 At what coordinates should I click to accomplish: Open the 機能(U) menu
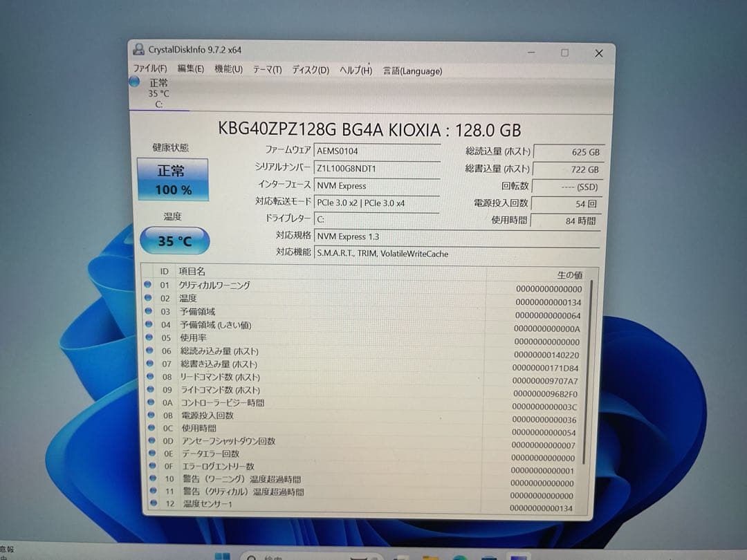(228, 69)
